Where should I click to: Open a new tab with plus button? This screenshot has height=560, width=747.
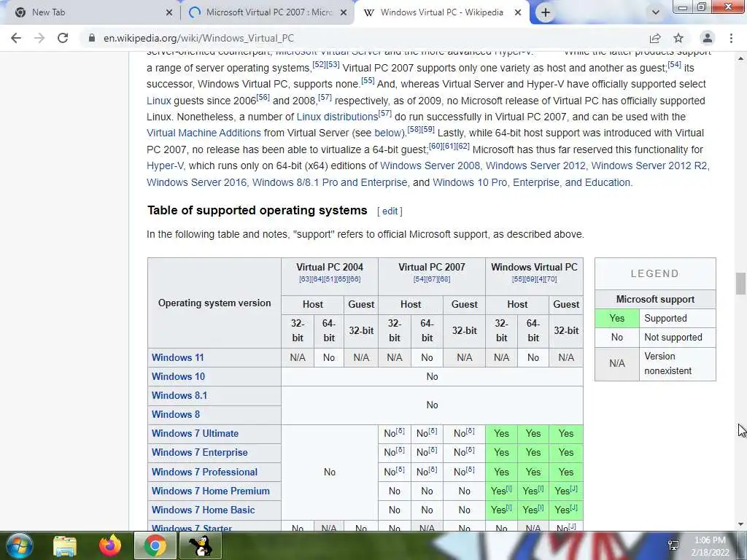(546, 12)
